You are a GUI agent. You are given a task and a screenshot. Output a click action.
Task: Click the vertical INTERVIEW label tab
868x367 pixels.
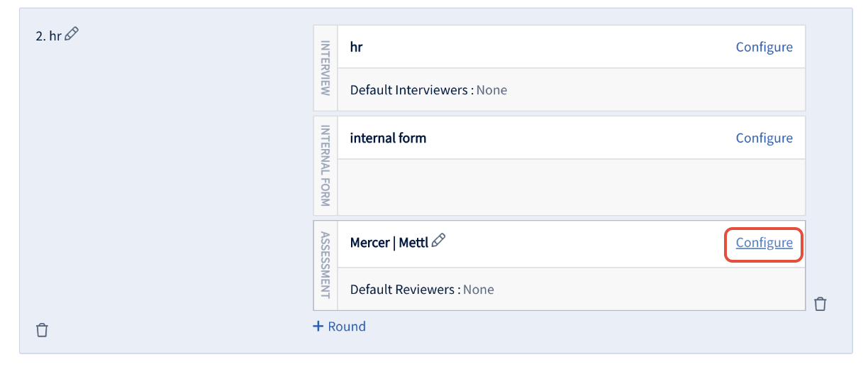click(x=325, y=68)
